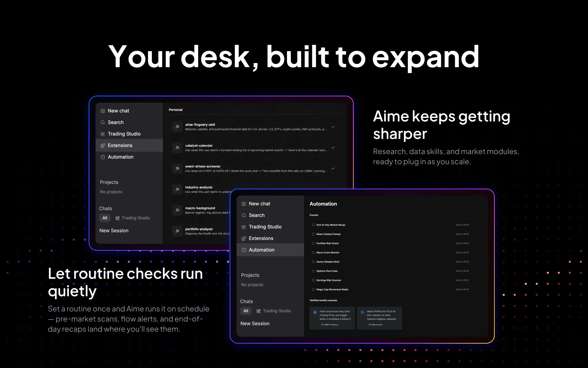Click the Web Search source tag
Viewport: 588px width, 368px height.
376,325
